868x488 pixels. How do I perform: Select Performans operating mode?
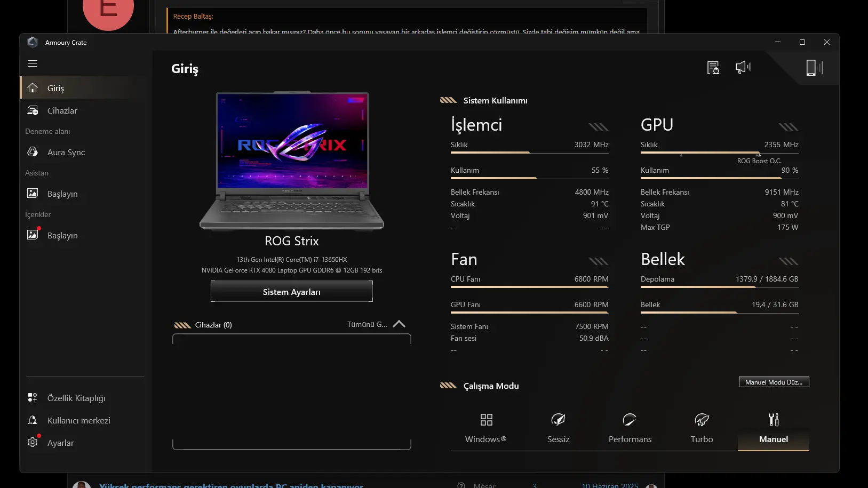(x=630, y=428)
